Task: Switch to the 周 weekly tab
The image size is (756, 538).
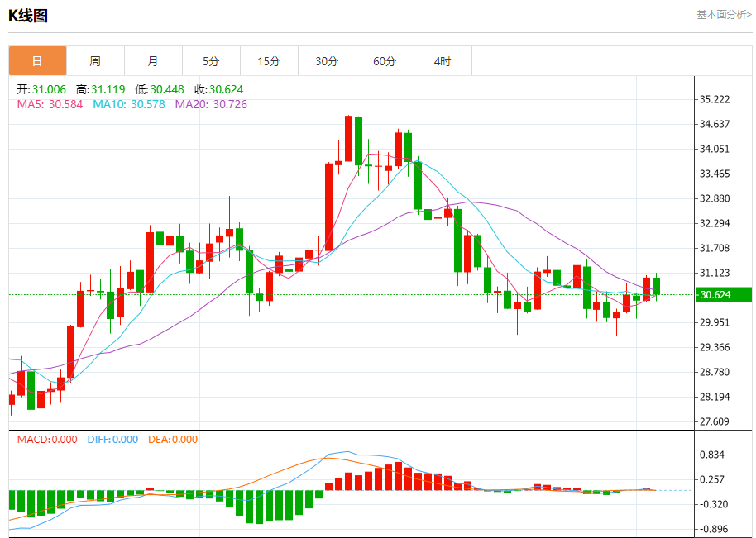Action: (x=95, y=61)
